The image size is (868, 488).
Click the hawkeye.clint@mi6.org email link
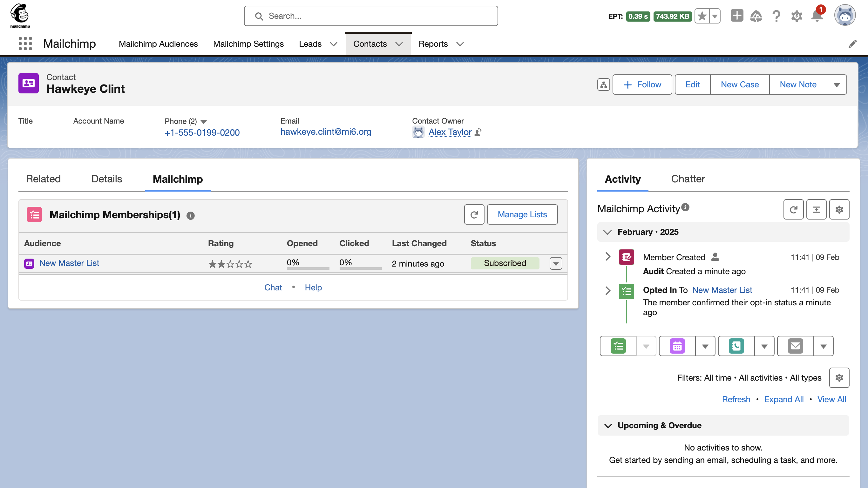tap(325, 132)
